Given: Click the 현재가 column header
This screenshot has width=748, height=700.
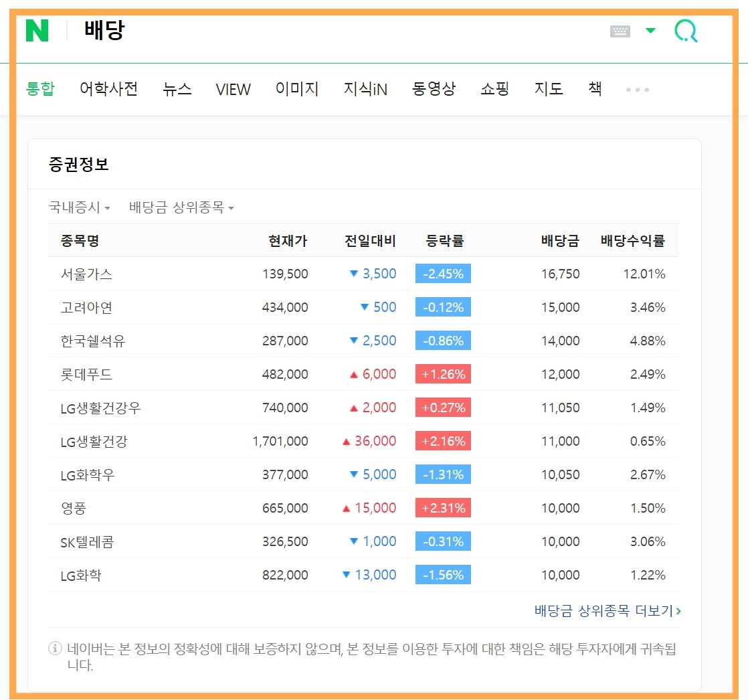Looking at the screenshot, I should point(288,240).
